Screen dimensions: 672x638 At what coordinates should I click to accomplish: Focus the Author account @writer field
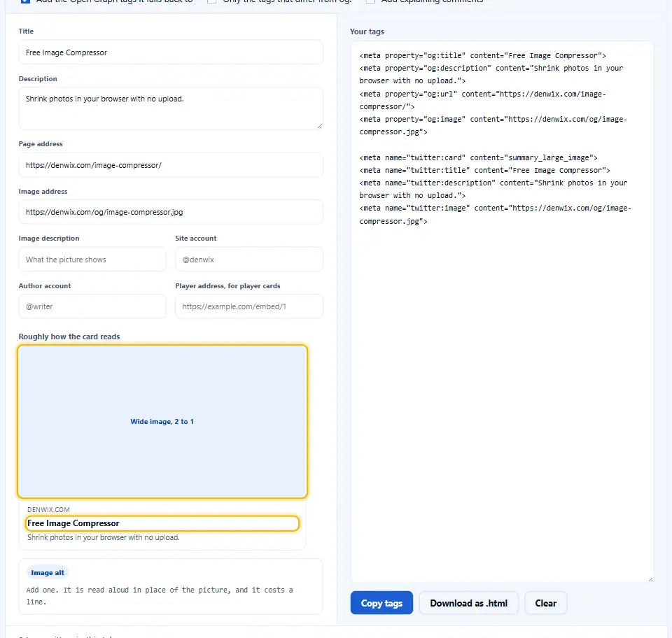pyautogui.click(x=92, y=306)
